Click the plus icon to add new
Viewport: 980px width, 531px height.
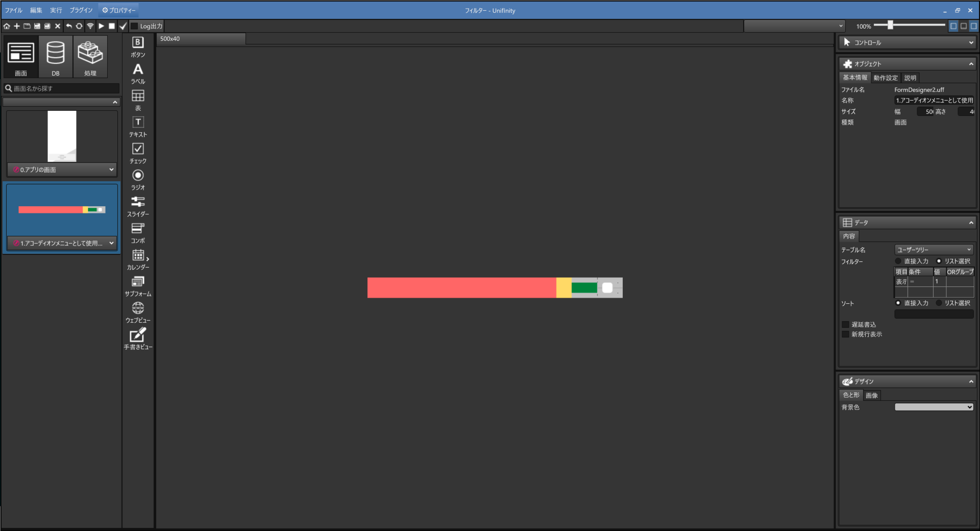pyautogui.click(x=17, y=26)
